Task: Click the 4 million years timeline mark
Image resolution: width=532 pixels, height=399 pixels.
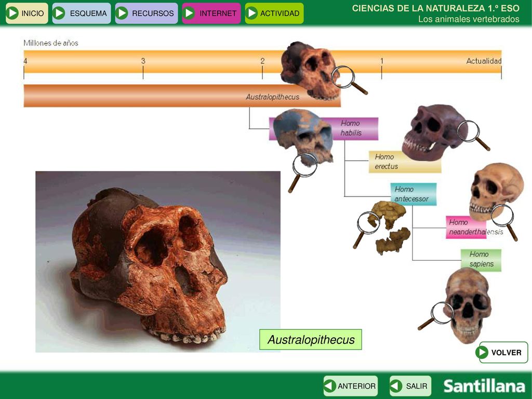Action: pyautogui.click(x=25, y=61)
